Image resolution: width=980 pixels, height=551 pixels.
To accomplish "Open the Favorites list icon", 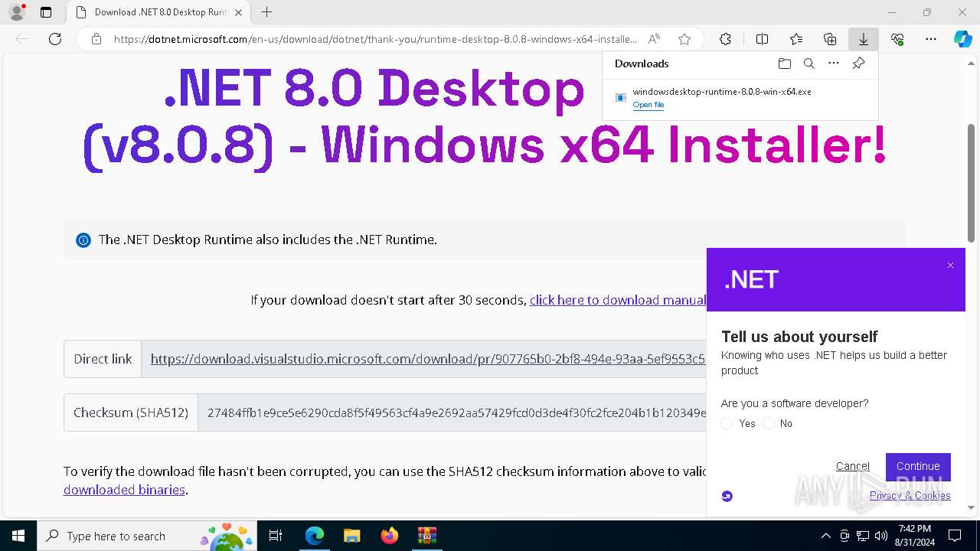I will (796, 39).
